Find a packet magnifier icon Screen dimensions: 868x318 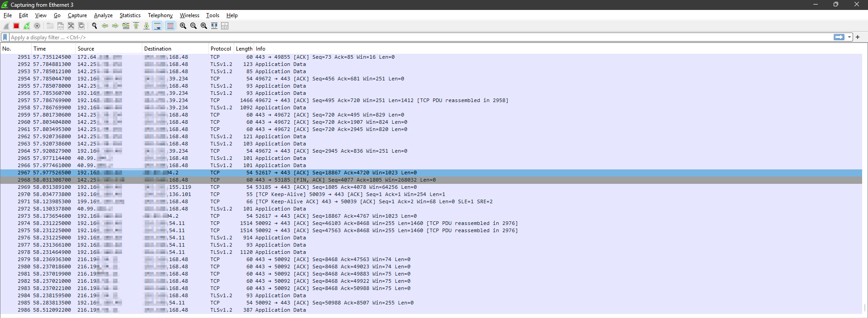coord(94,26)
